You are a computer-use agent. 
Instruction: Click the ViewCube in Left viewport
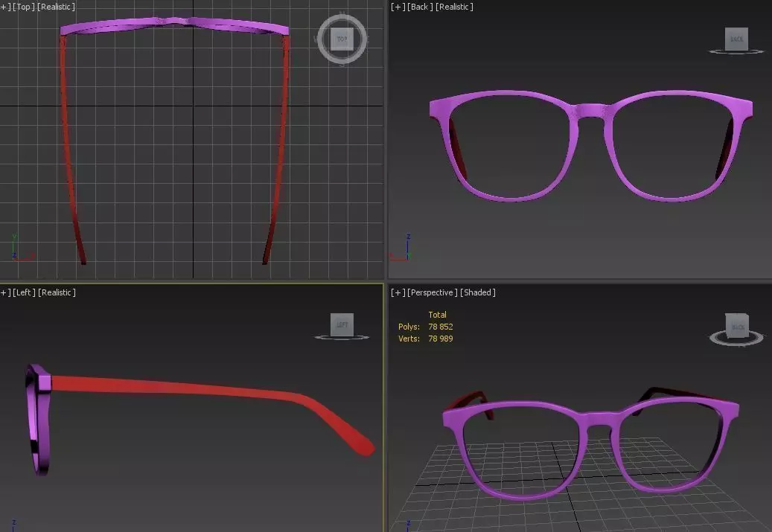coord(342,325)
